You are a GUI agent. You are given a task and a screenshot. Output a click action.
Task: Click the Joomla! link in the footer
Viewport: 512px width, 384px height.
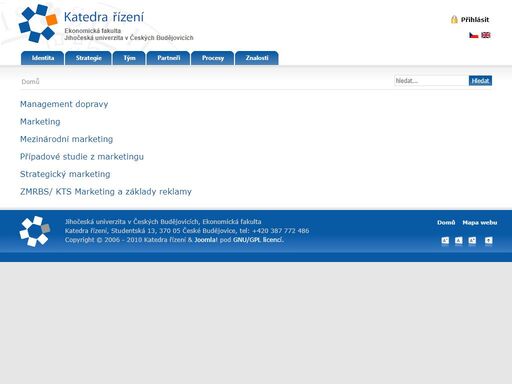click(206, 240)
